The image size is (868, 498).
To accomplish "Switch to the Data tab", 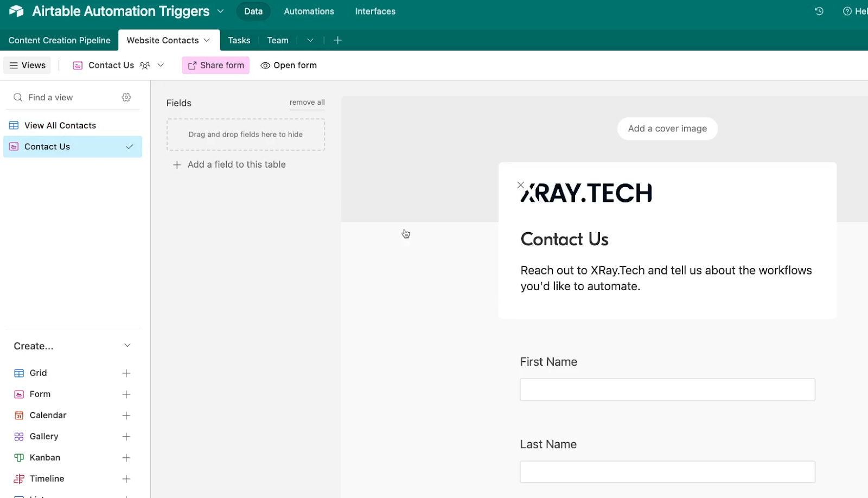I will point(253,11).
